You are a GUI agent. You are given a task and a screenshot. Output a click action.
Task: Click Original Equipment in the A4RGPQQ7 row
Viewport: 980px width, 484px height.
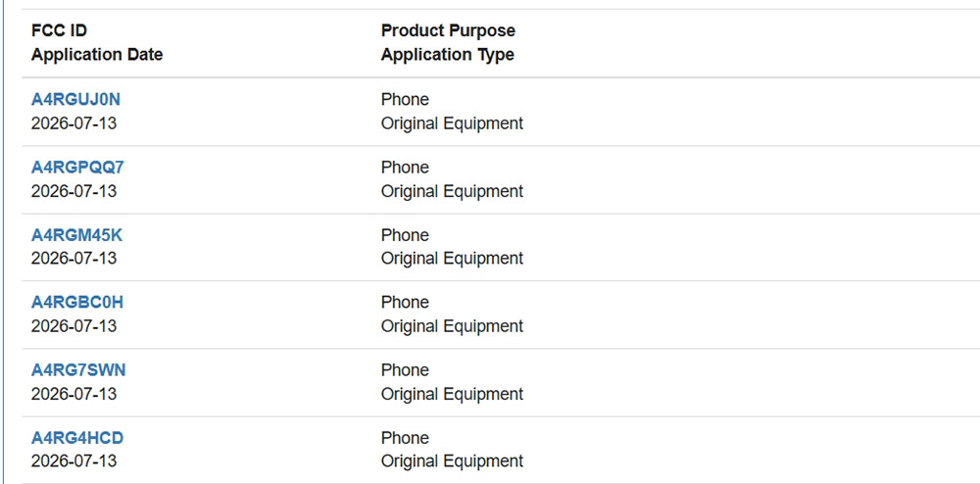(x=452, y=191)
